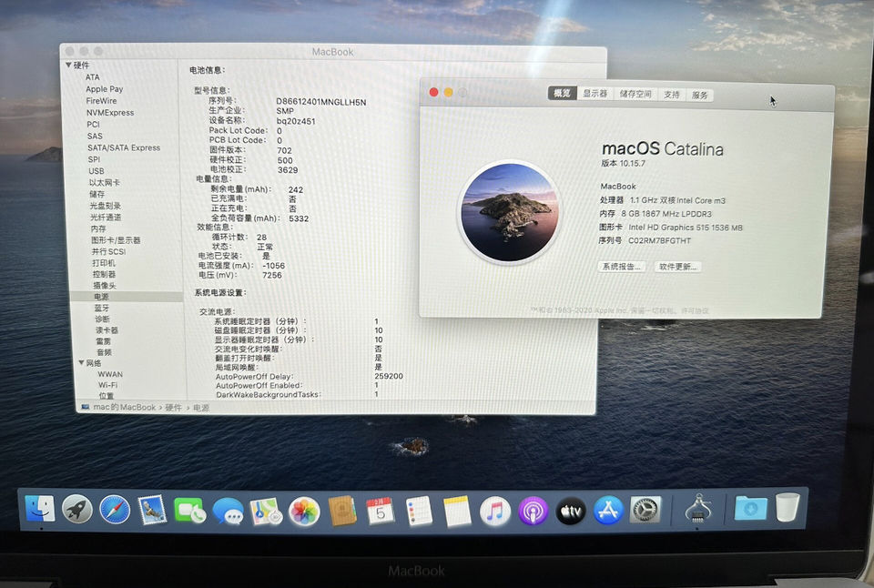Open Podcasts purple icon in Dock

pos(533,511)
